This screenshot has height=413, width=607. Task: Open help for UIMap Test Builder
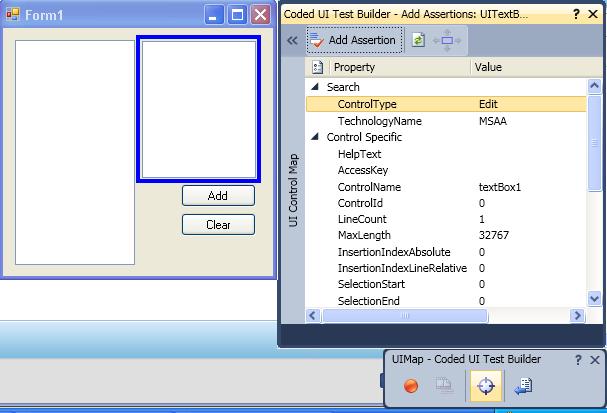578,359
